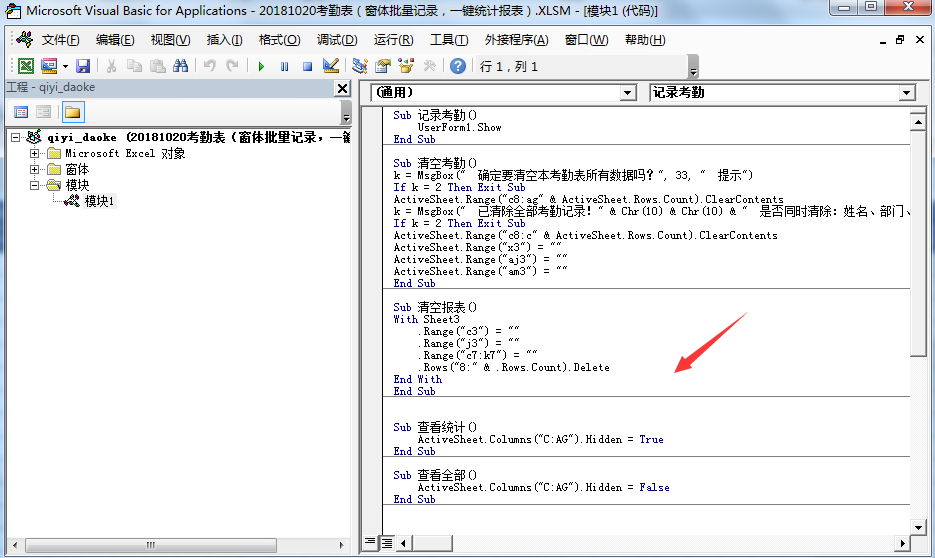
Task: Collapse the qiyi_daoke project node
Action: [16, 138]
